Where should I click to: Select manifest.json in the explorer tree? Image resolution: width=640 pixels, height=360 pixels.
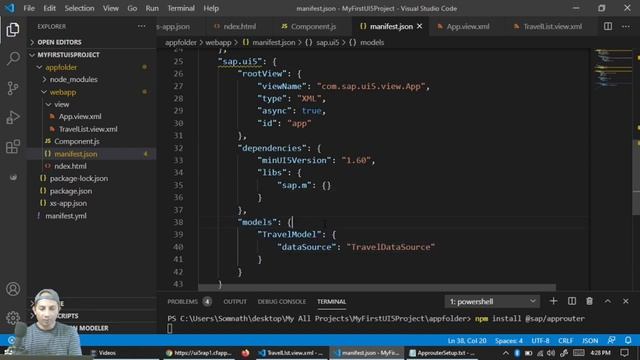click(92, 154)
